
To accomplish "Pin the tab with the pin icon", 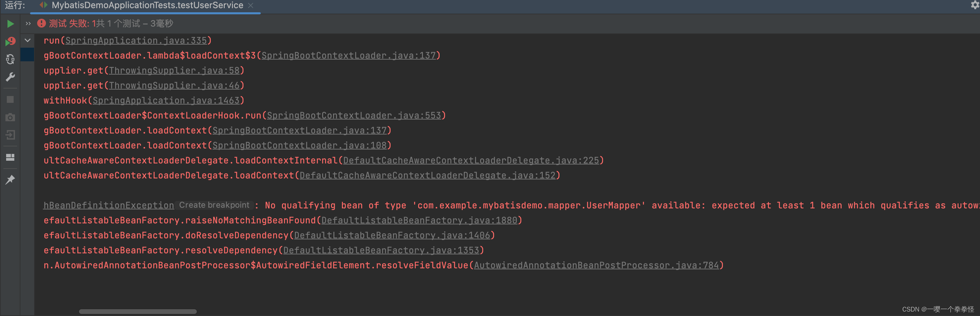I will tap(10, 179).
